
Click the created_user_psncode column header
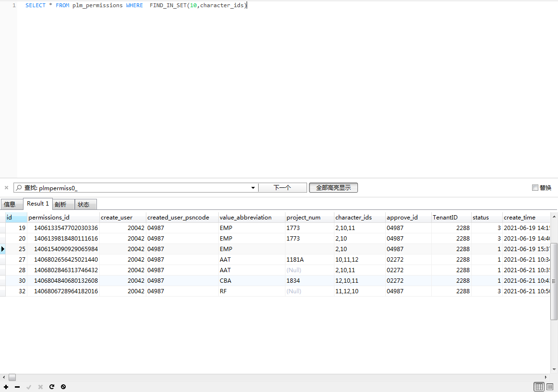(182, 218)
